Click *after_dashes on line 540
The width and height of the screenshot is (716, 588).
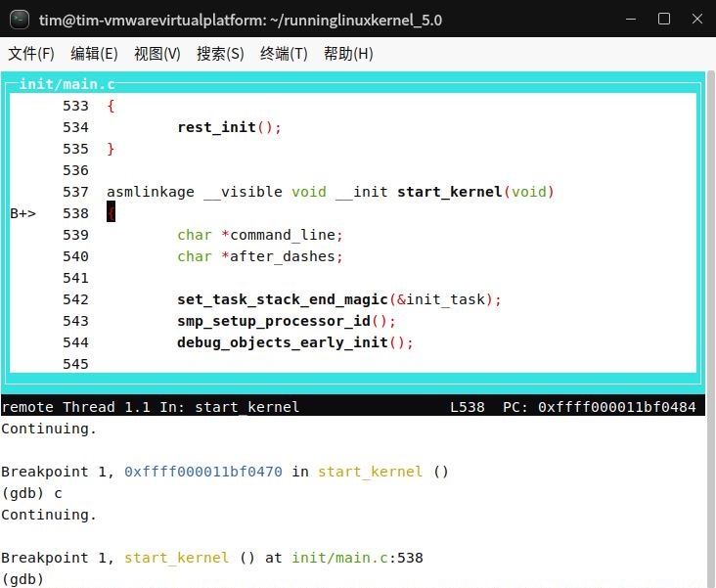[282, 256]
